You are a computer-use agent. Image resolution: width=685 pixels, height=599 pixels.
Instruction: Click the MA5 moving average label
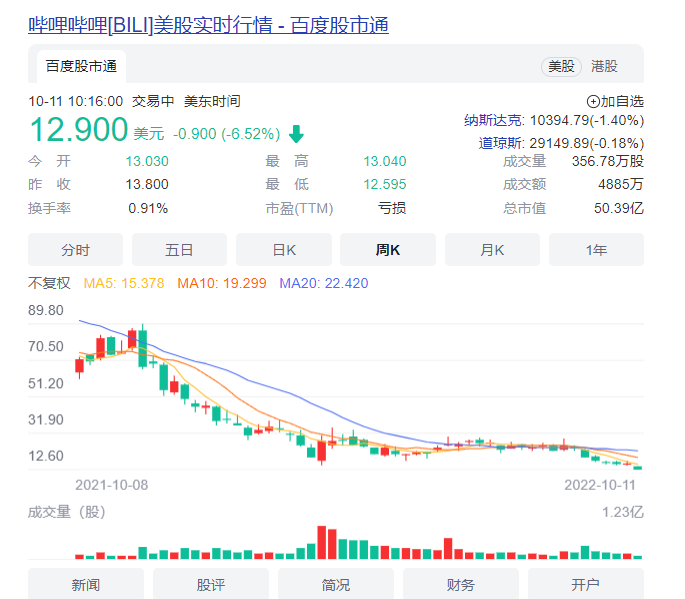click(123, 284)
